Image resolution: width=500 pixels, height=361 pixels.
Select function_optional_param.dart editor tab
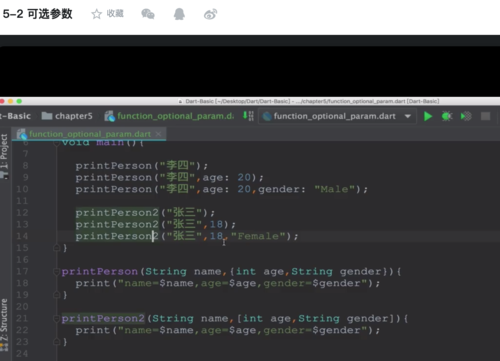[85, 134]
